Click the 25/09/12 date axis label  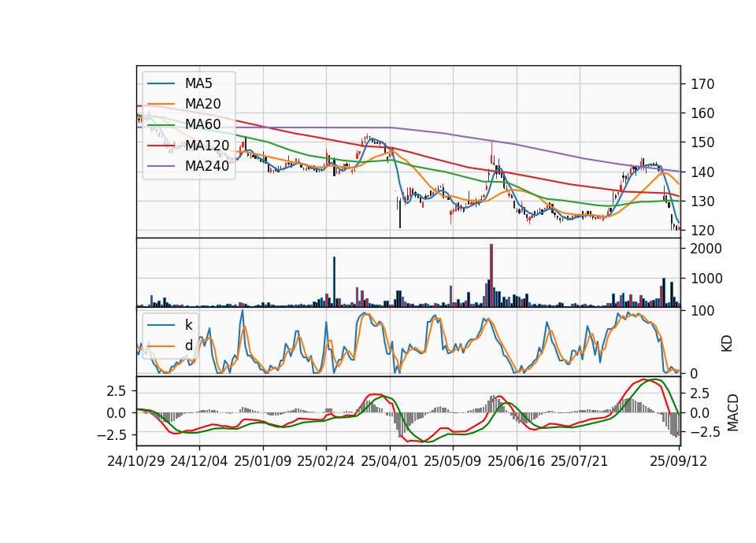point(678,461)
